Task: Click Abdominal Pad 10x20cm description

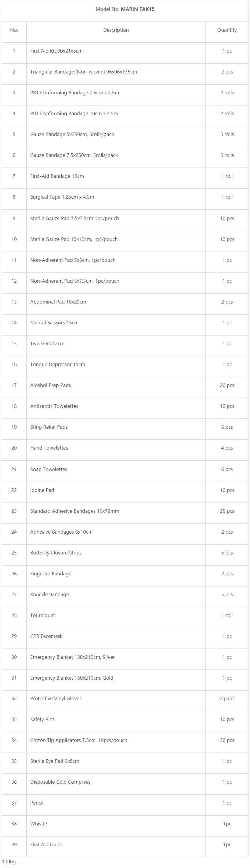Action: (58, 302)
